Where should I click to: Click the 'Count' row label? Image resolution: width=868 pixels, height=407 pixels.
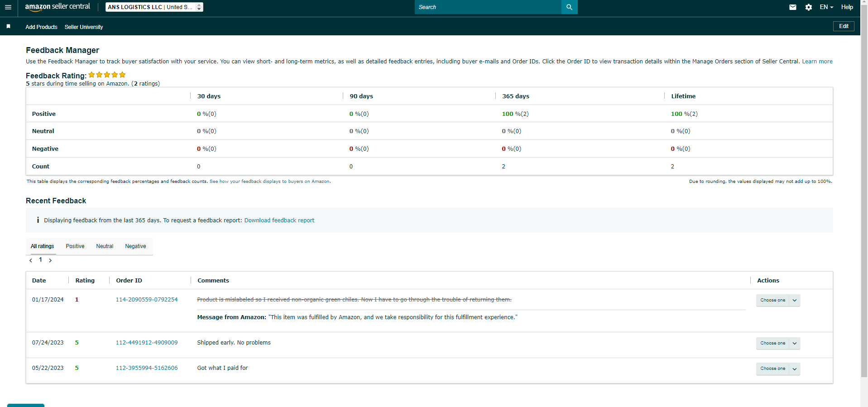point(41,167)
